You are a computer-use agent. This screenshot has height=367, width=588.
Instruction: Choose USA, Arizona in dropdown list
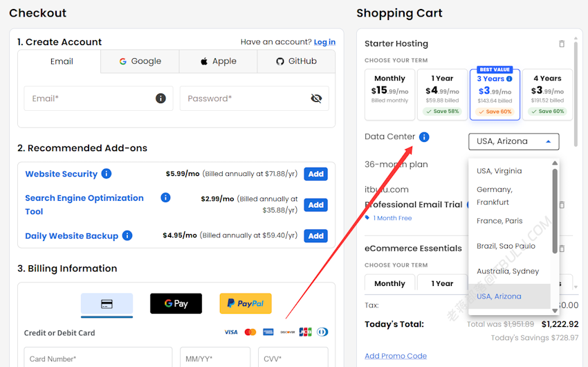(510, 296)
